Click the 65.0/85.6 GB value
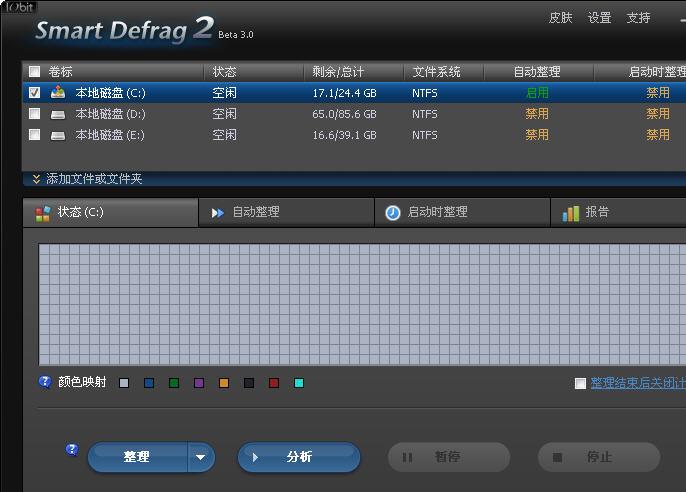The height and width of the screenshot is (492, 686). tap(344, 114)
